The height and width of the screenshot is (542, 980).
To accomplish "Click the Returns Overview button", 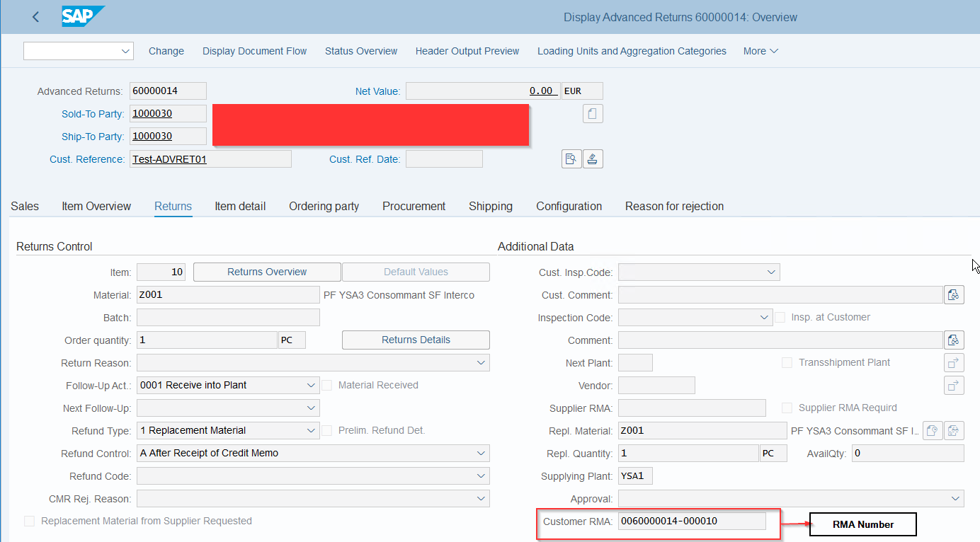I will click(x=267, y=272).
